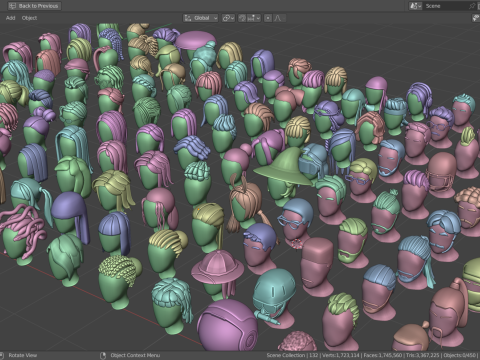Open the Add menu
This screenshot has width=480, height=360.
point(10,18)
